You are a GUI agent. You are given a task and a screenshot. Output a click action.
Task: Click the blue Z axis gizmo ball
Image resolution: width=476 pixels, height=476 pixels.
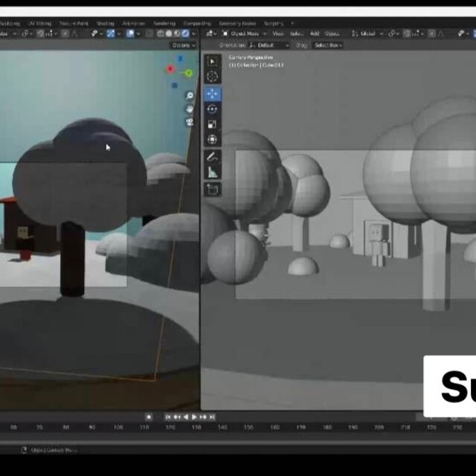[180, 58]
